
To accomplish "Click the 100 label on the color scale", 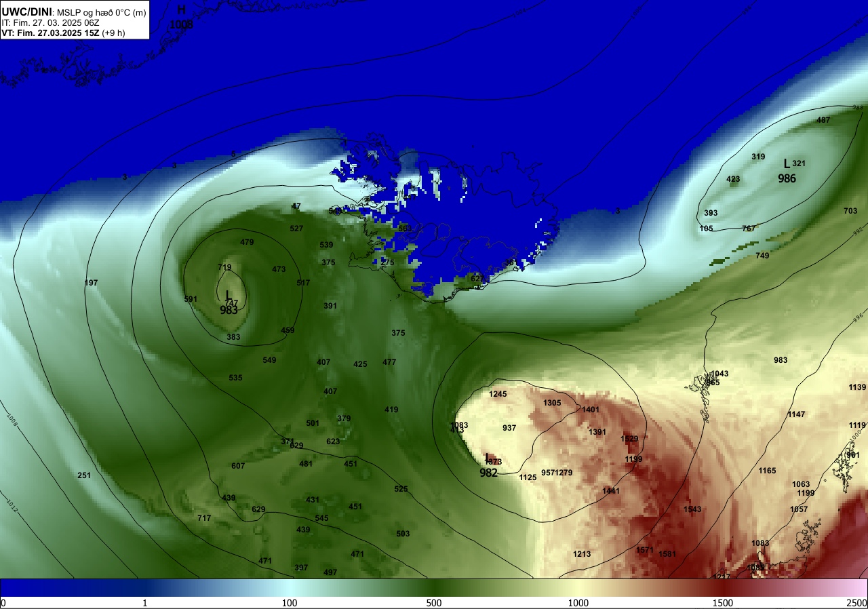I will point(290,603).
